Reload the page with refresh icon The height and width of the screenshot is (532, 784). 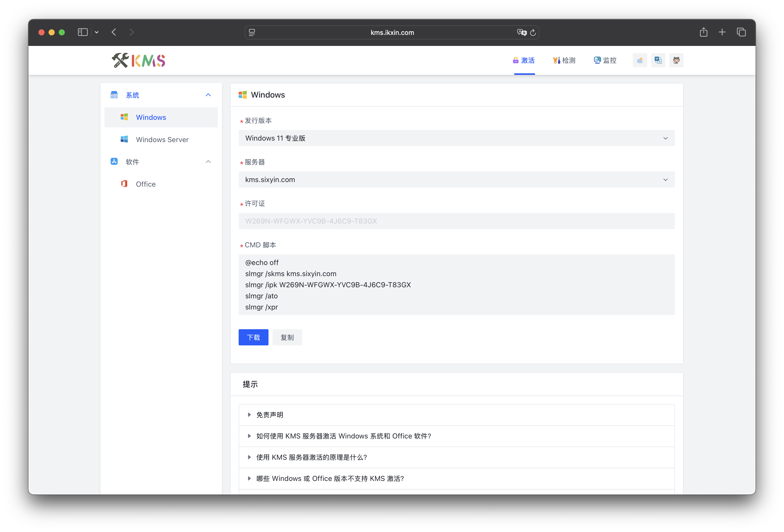[x=533, y=32]
